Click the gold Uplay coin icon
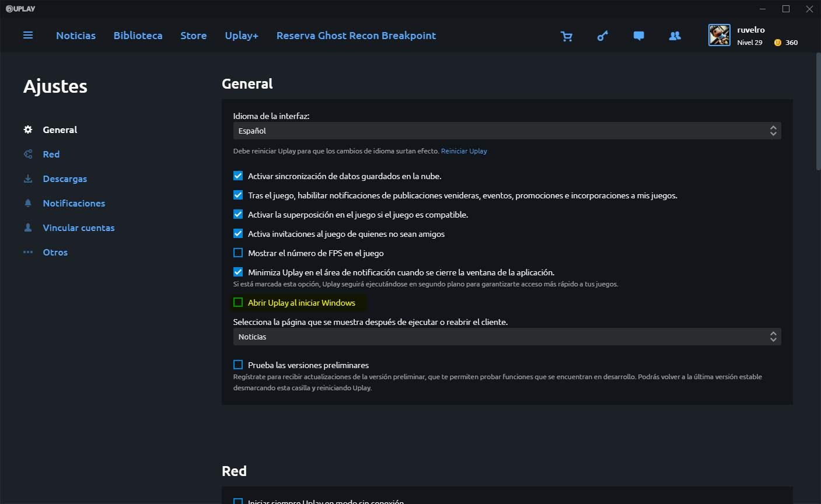821x504 pixels. (777, 43)
